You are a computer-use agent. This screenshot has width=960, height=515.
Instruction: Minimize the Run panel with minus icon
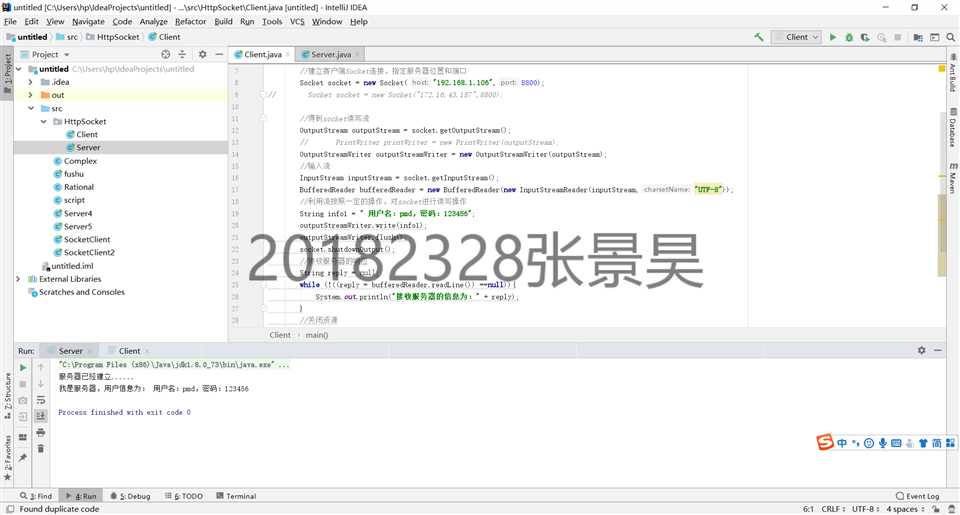[x=937, y=350]
